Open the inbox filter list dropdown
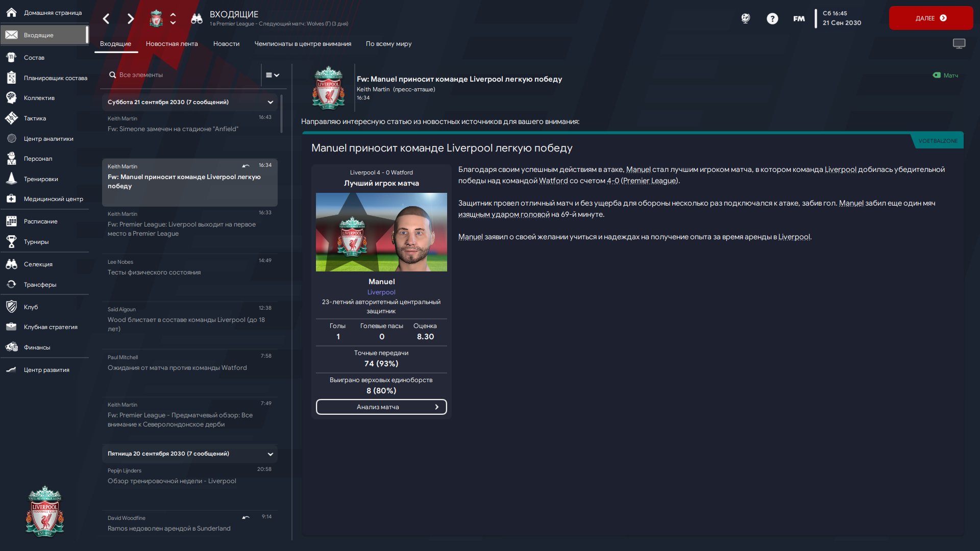 [273, 75]
